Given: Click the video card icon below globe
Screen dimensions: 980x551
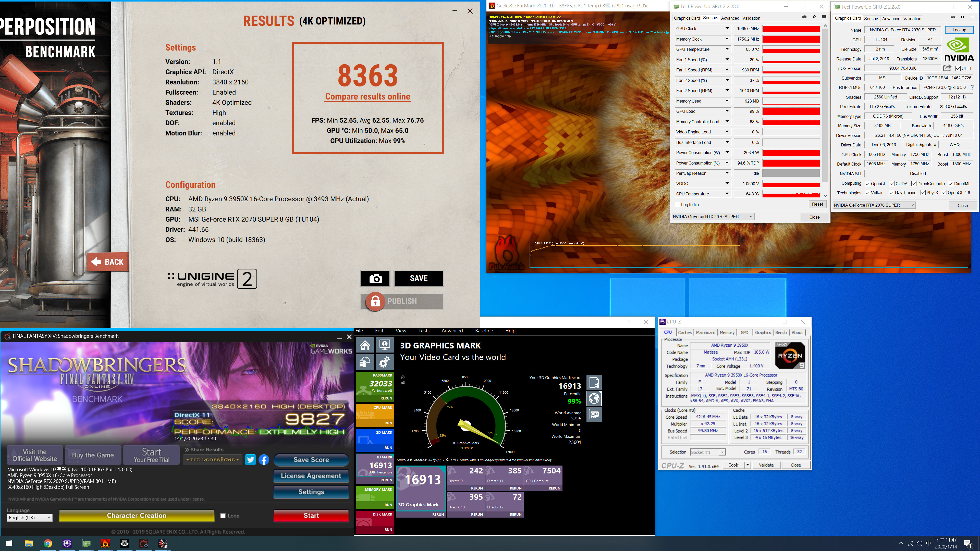Looking at the screenshot, I should pyautogui.click(x=594, y=414).
